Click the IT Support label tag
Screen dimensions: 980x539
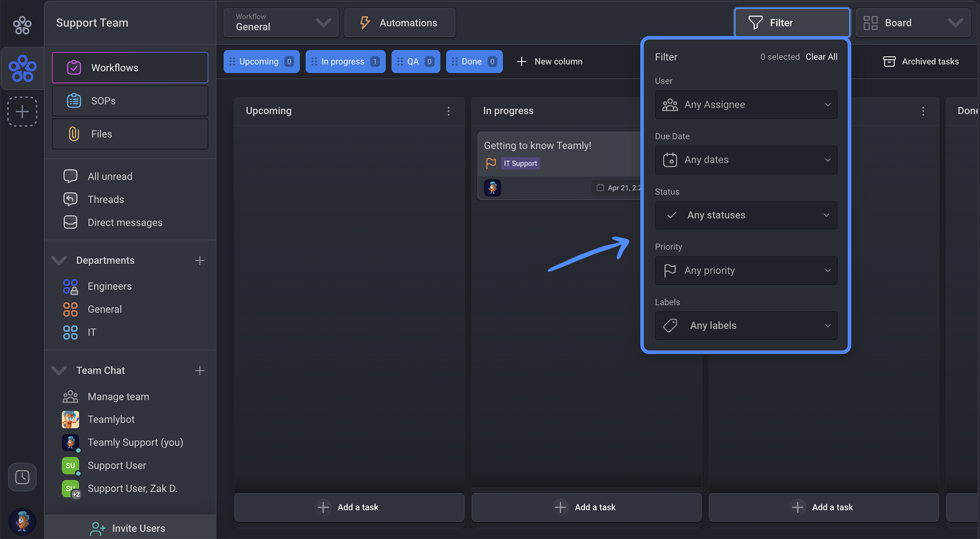pos(520,163)
